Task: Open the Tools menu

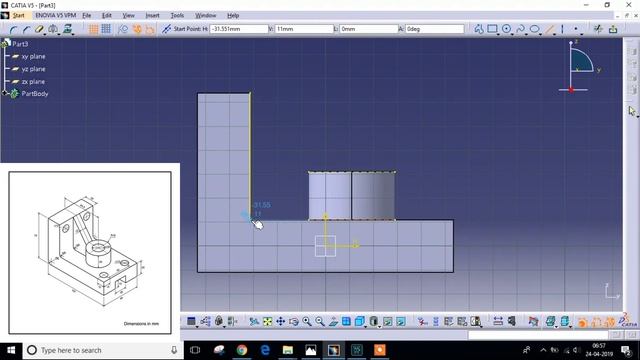Action: (x=177, y=16)
